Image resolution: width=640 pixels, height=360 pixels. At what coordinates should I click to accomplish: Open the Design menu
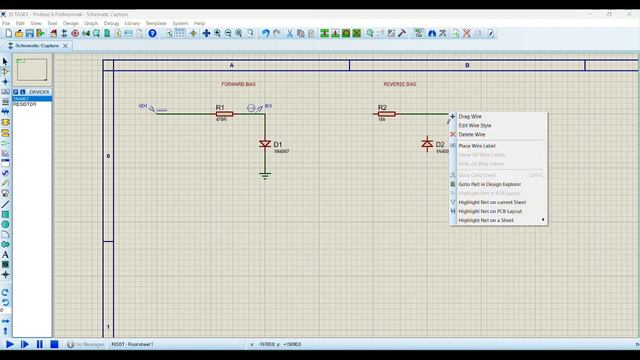point(71,23)
